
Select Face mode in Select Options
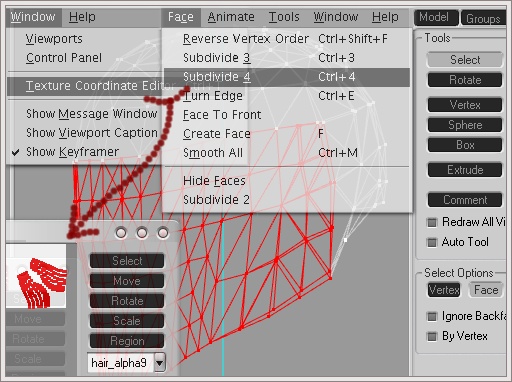(x=486, y=290)
